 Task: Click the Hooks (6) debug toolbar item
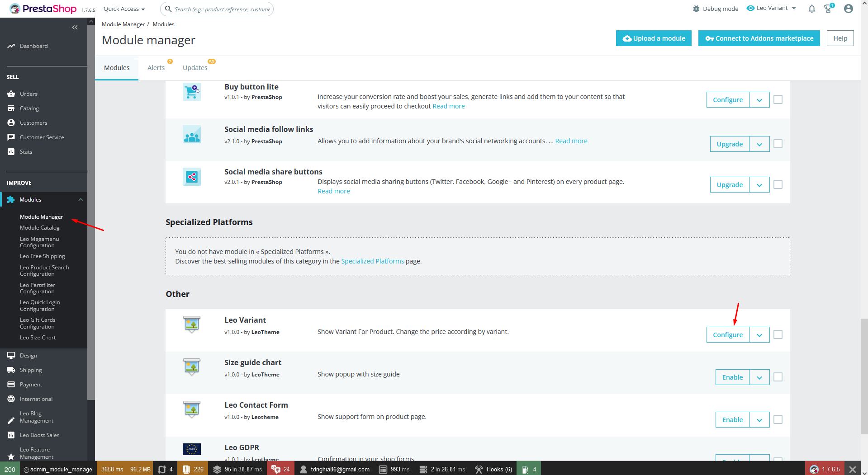(494, 469)
